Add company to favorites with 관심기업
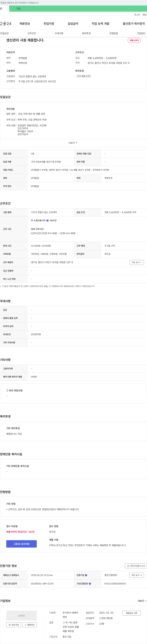 tap(14, 625)
